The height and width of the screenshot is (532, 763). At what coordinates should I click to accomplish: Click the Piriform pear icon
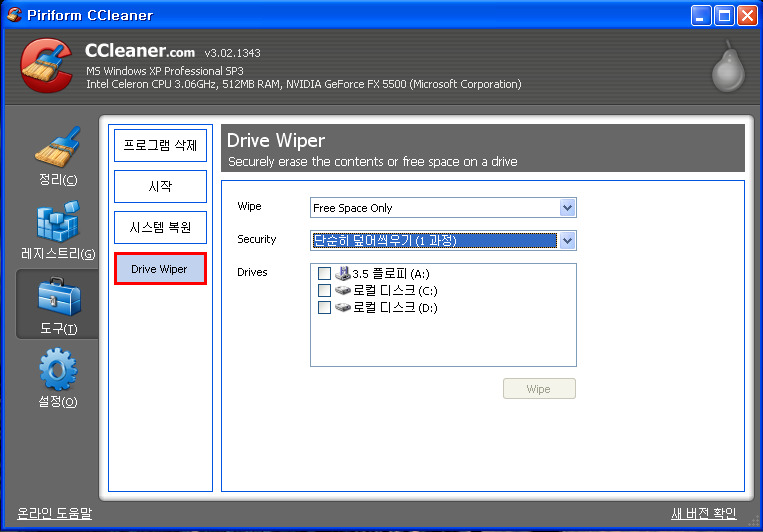[x=728, y=67]
